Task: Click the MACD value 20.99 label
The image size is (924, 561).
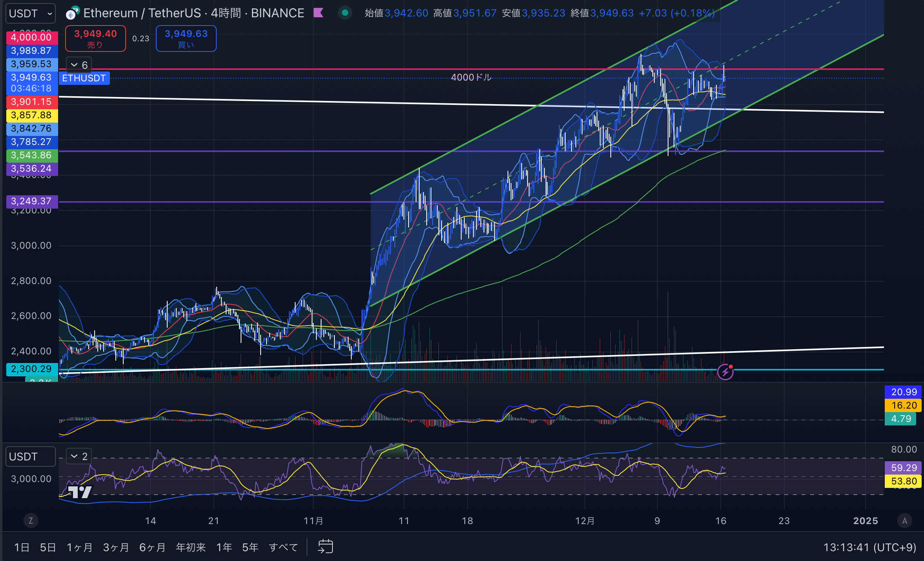Action: [x=903, y=392]
